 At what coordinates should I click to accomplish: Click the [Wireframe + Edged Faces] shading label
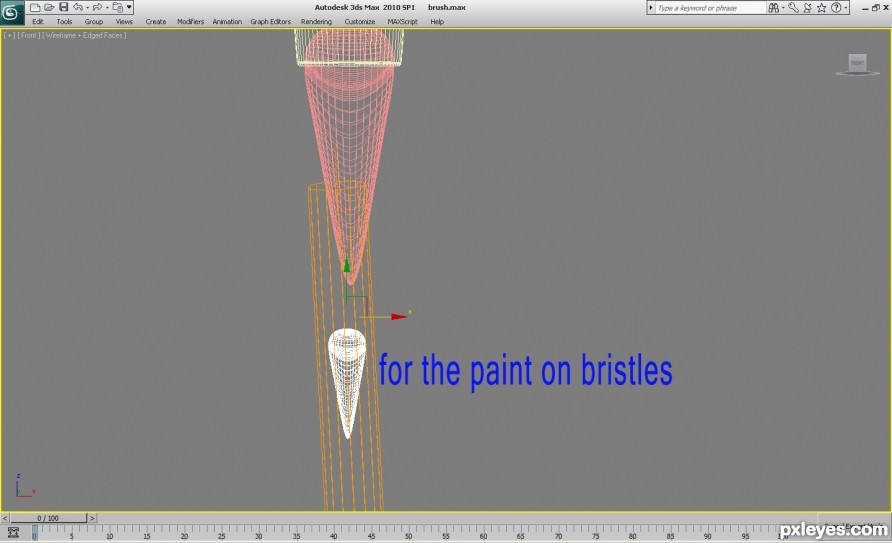coord(84,35)
